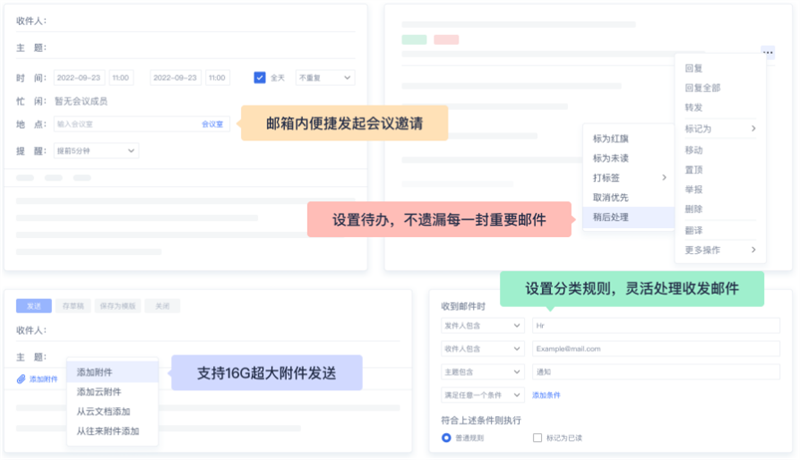
Task: Open the 满足任意一个条件 dropdown
Action: point(482,395)
